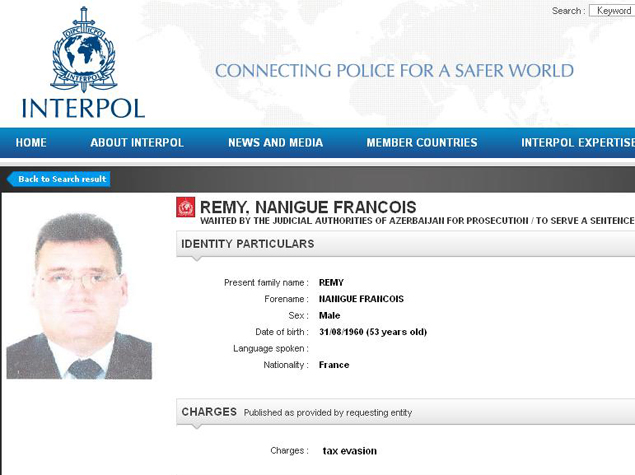Screen dimensions: 635x475
Task: Click the Date of birth label
Action: pos(281,332)
